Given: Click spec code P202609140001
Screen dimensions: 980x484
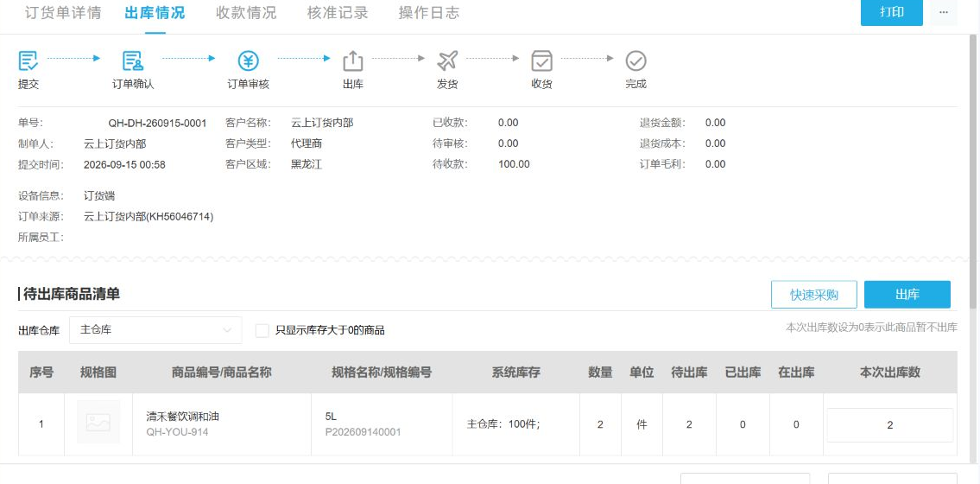Looking at the screenshot, I should (x=364, y=432).
